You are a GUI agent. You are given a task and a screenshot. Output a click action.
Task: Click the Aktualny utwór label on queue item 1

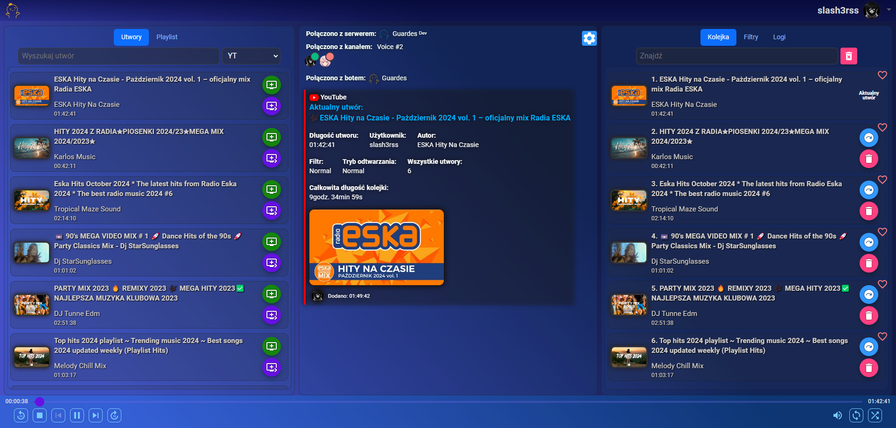[868, 95]
